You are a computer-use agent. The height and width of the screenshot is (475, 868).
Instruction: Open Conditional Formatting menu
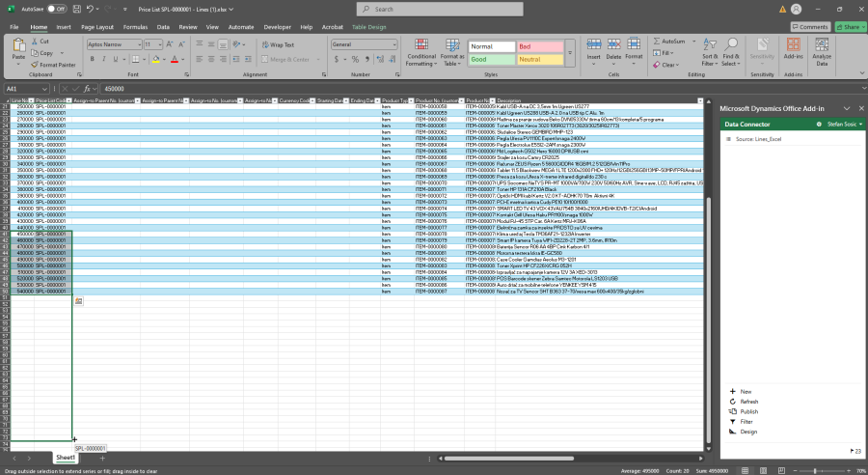[421, 53]
